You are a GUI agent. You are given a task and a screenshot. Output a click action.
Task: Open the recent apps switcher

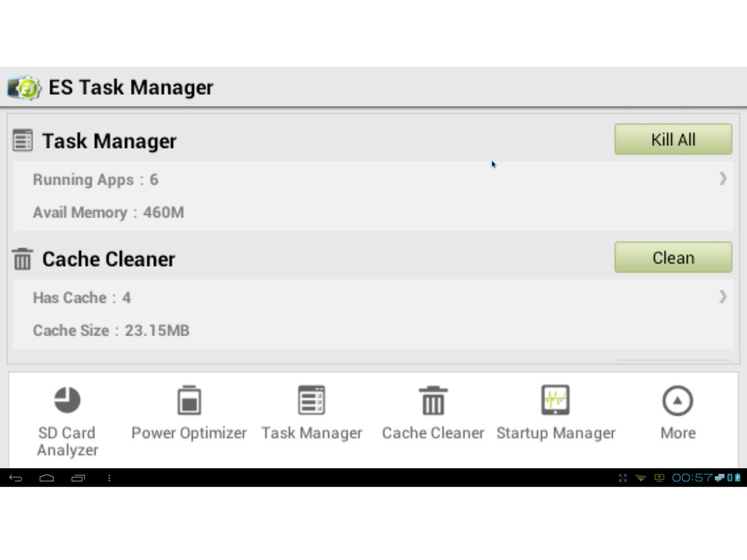(x=78, y=478)
